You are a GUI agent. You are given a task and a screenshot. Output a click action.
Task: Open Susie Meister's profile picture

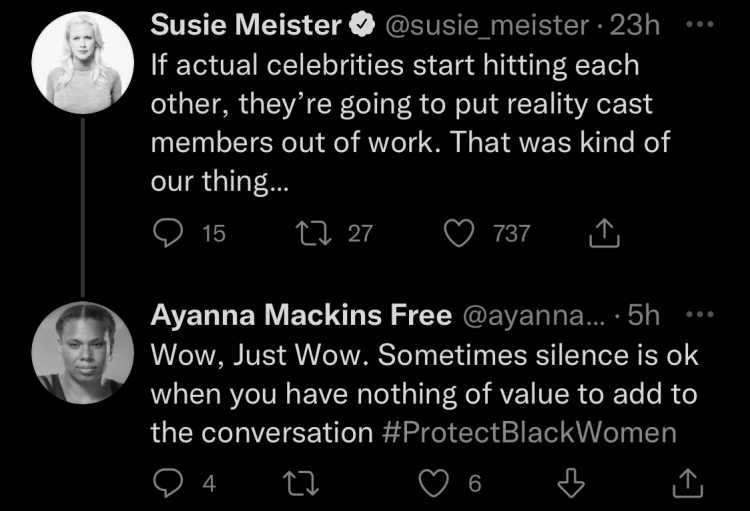click(83, 63)
